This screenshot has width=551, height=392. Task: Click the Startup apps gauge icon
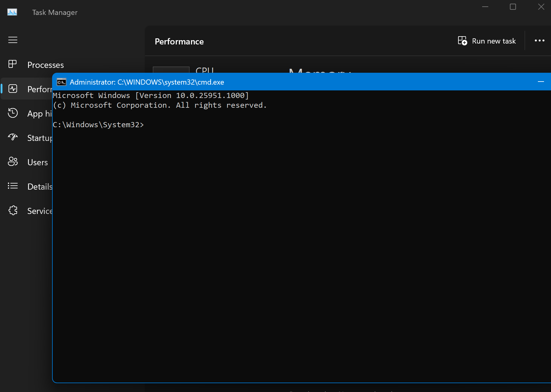[13, 138]
